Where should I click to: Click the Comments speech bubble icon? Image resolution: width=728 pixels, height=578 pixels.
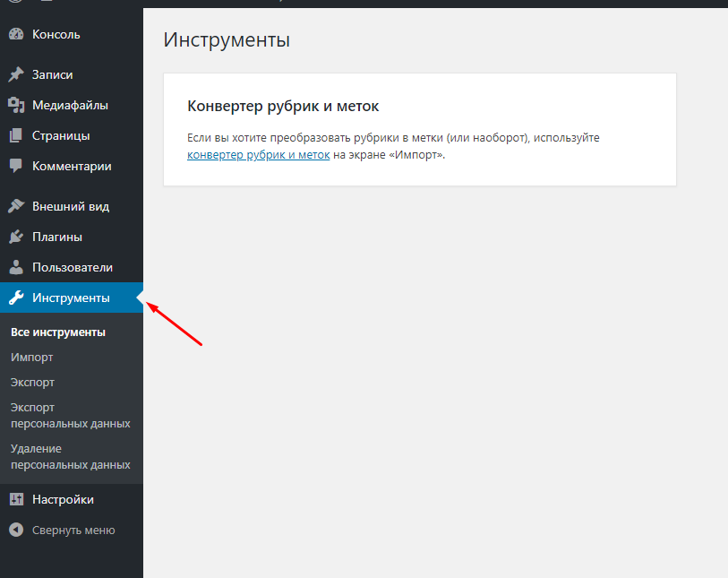(16, 166)
